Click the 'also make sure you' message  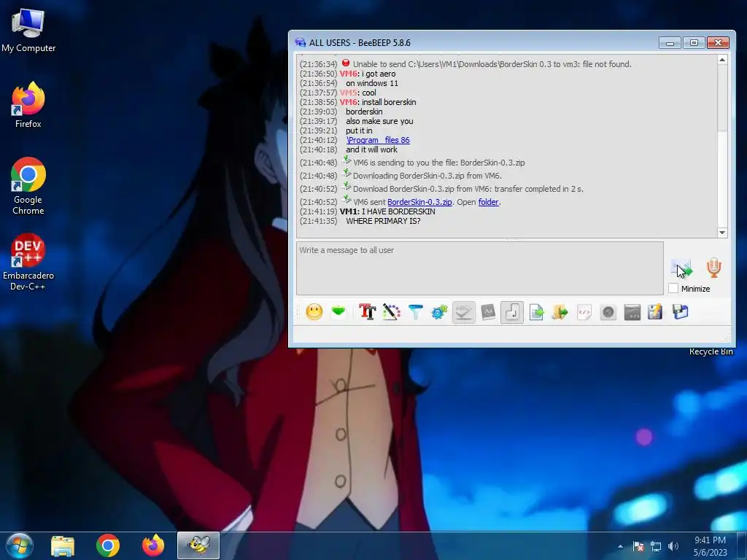379,121
